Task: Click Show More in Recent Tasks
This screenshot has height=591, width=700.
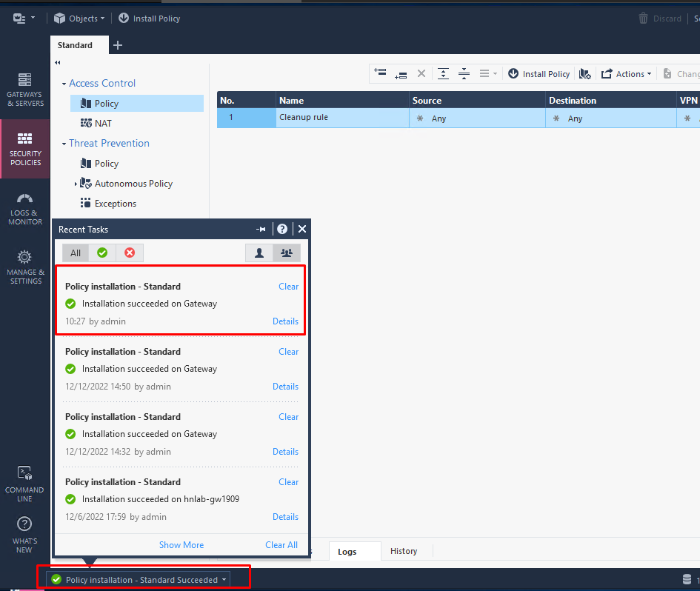Action: point(181,544)
